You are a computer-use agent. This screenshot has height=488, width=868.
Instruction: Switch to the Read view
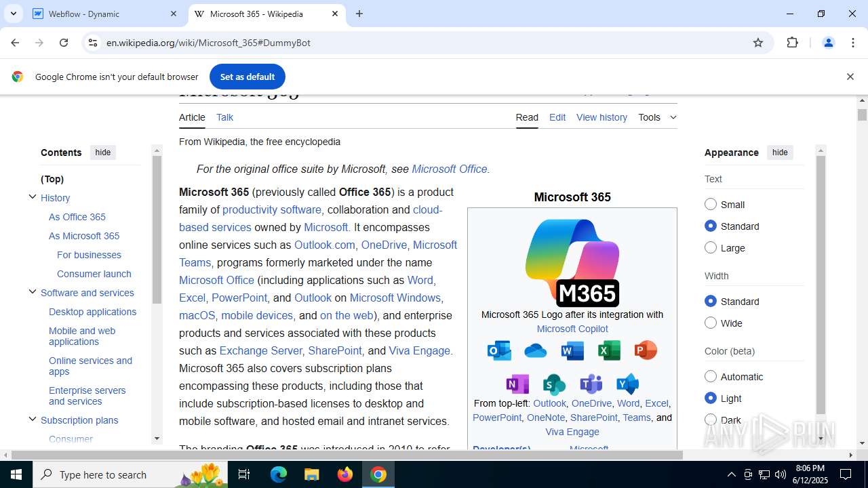coord(527,117)
